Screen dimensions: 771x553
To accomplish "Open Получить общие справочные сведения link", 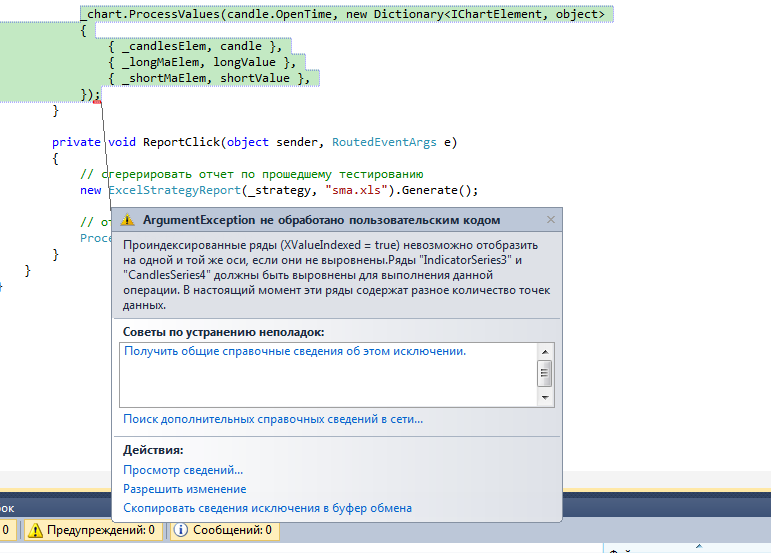I will point(294,351).
